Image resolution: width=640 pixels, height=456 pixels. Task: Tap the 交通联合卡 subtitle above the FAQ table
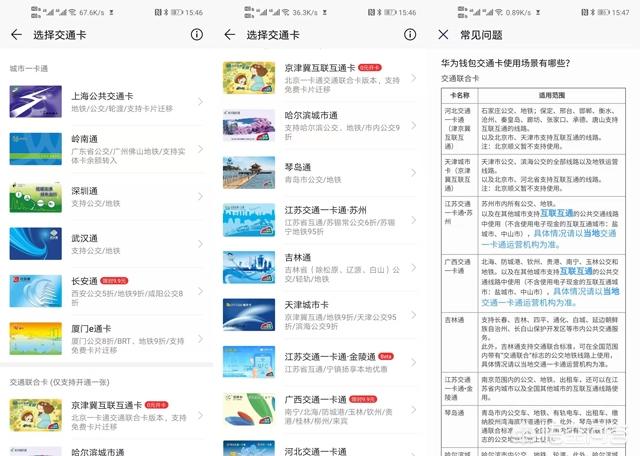460,78
